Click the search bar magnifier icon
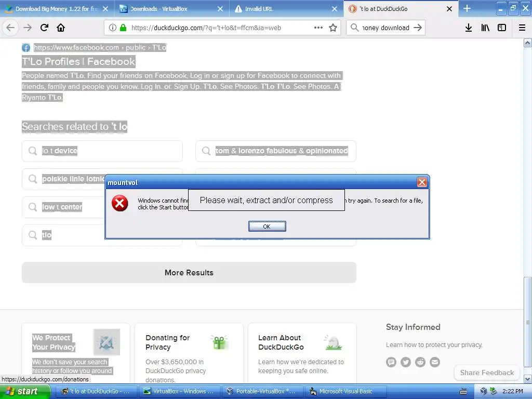 pos(354,28)
